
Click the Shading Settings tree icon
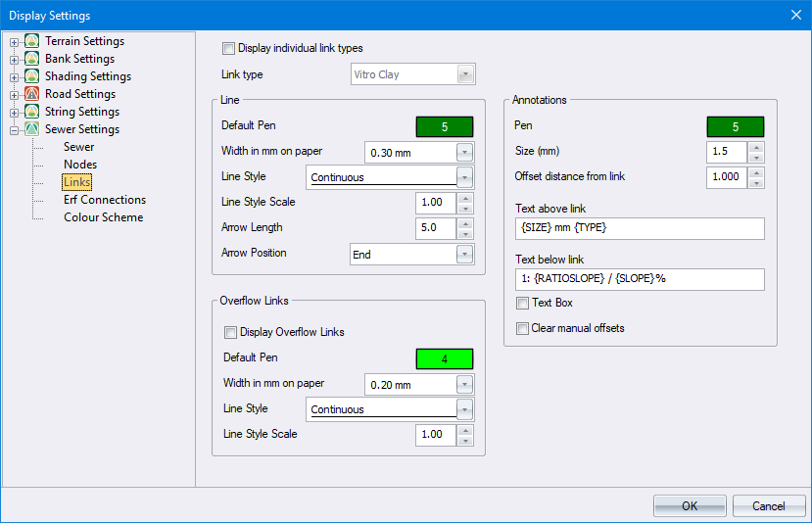32,76
